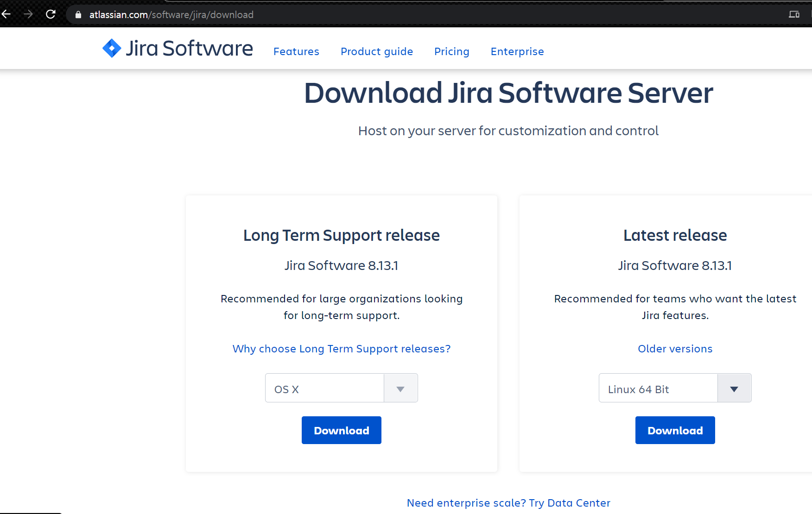Open the OS X platform dropdown
Image resolution: width=812 pixels, height=514 pixels.
pyautogui.click(x=342, y=388)
